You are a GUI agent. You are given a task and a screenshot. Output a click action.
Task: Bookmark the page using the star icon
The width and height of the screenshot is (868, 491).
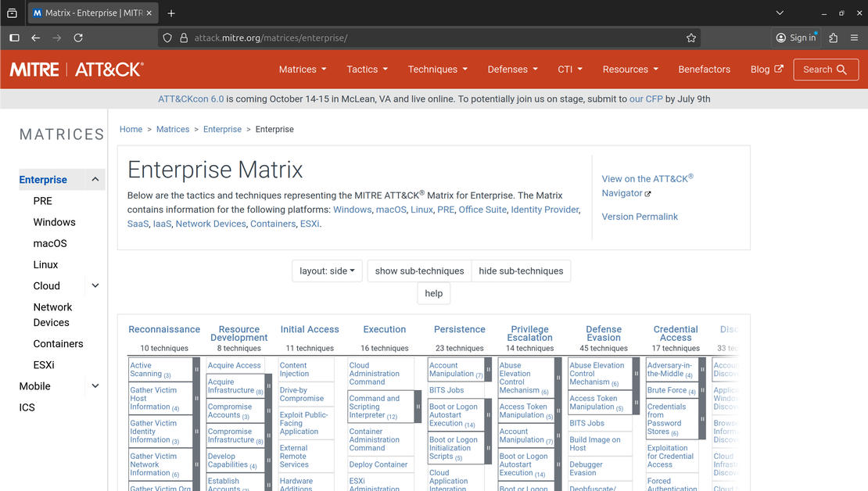[690, 37]
